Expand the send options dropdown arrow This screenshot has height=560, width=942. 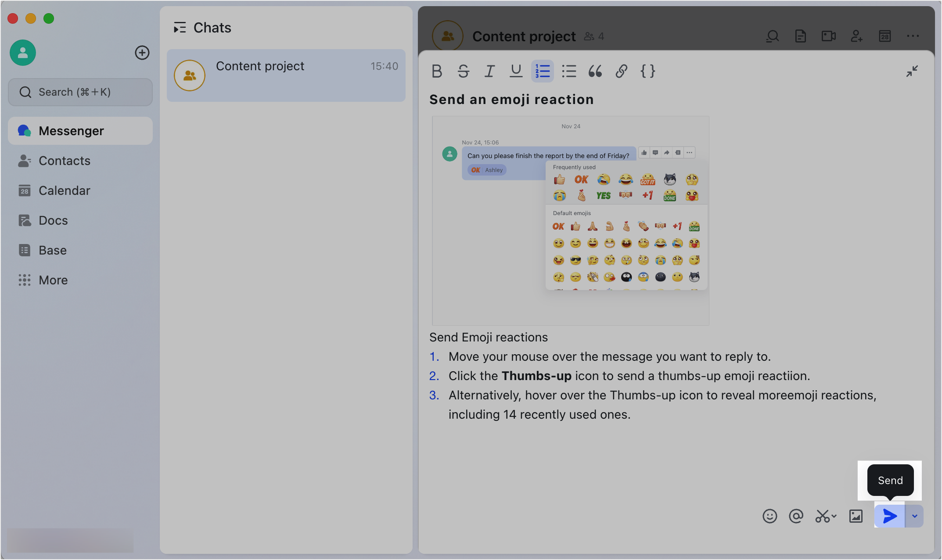tap(915, 516)
